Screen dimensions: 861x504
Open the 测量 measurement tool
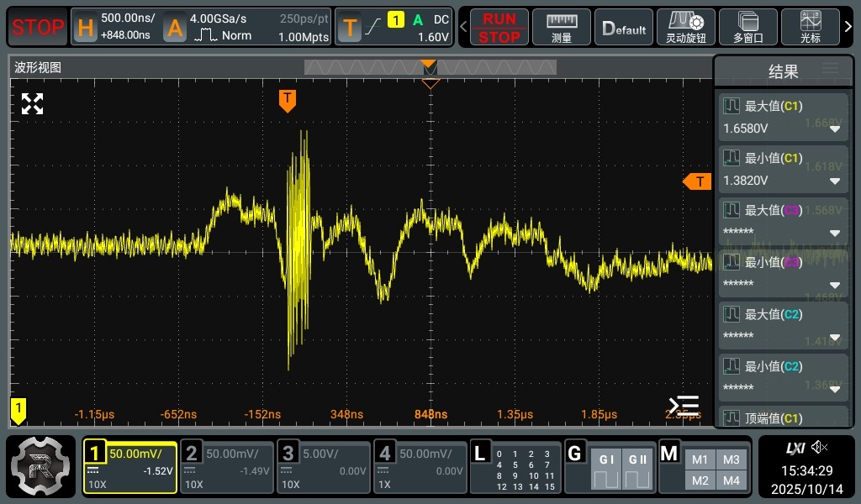562,27
